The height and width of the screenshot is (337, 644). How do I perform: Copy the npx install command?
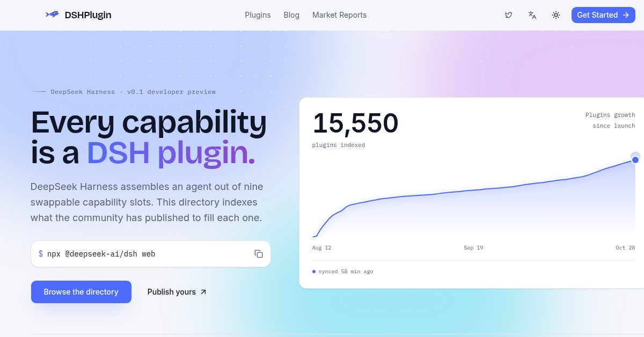(259, 254)
